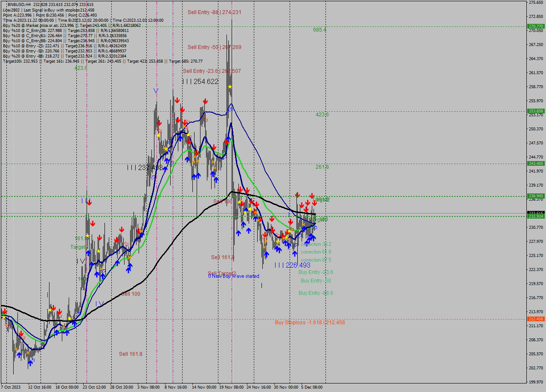Select the blue V wave marker near 3 Nov

pos(156,90)
